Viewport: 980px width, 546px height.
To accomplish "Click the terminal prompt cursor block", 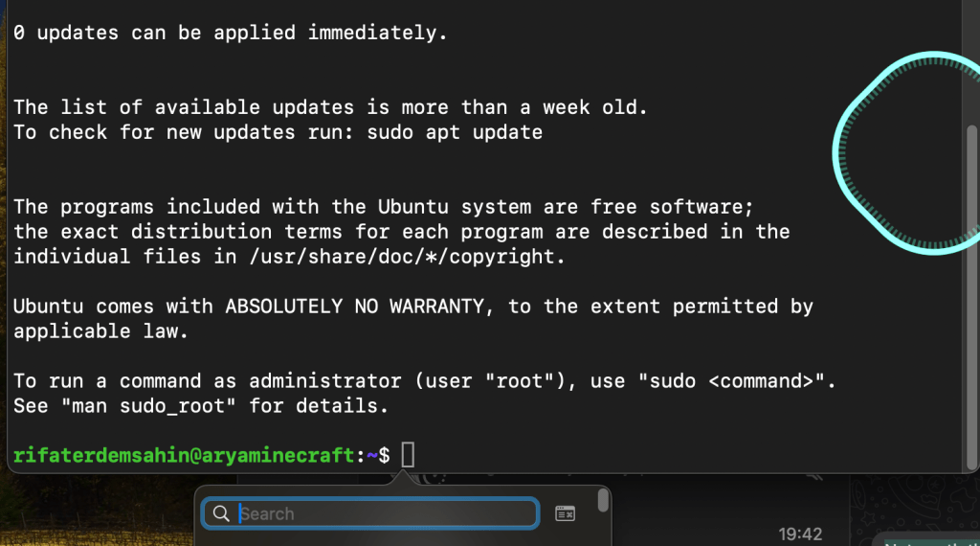I will [408, 455].
